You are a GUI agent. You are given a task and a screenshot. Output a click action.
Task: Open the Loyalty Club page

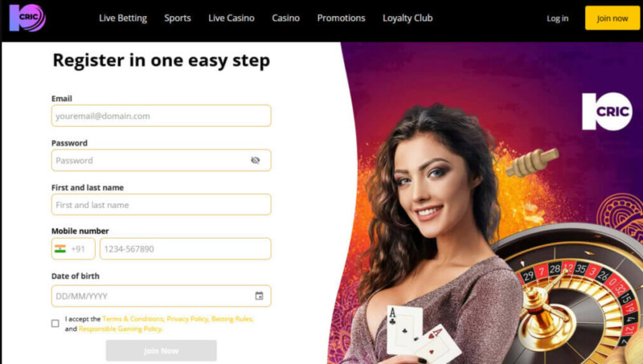pos(408,18)
